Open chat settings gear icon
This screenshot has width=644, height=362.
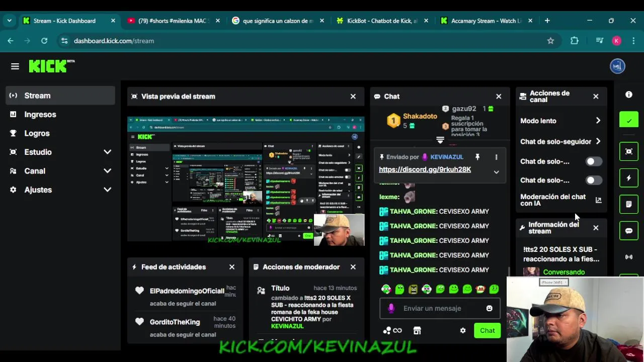pyautogui.click(x=463, y=330)
